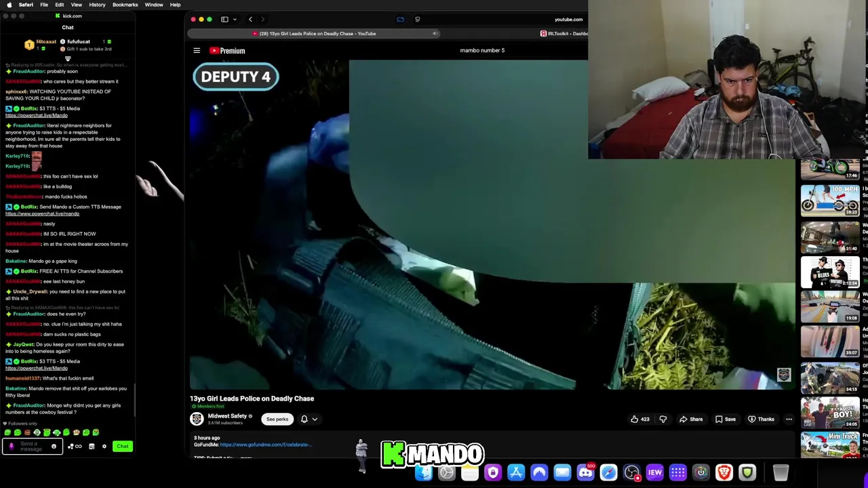Open Mail from the Dock

pos(562,472)
